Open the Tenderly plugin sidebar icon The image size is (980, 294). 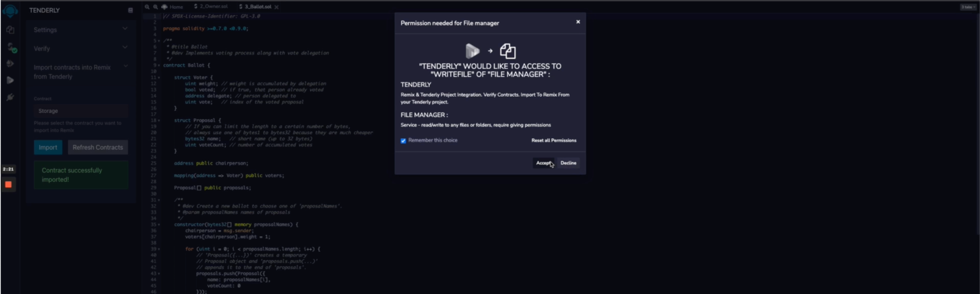pyautogui.click(x=10, y=80)
